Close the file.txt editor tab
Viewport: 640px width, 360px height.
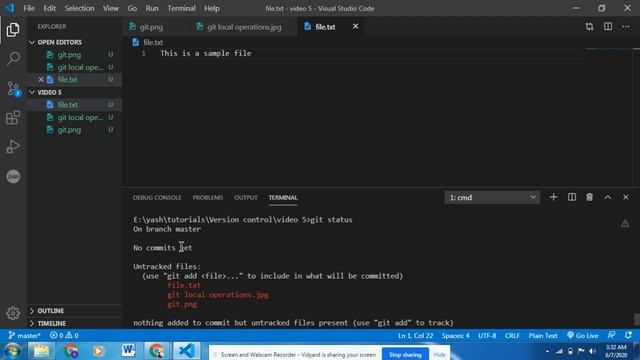click(356, 26)
